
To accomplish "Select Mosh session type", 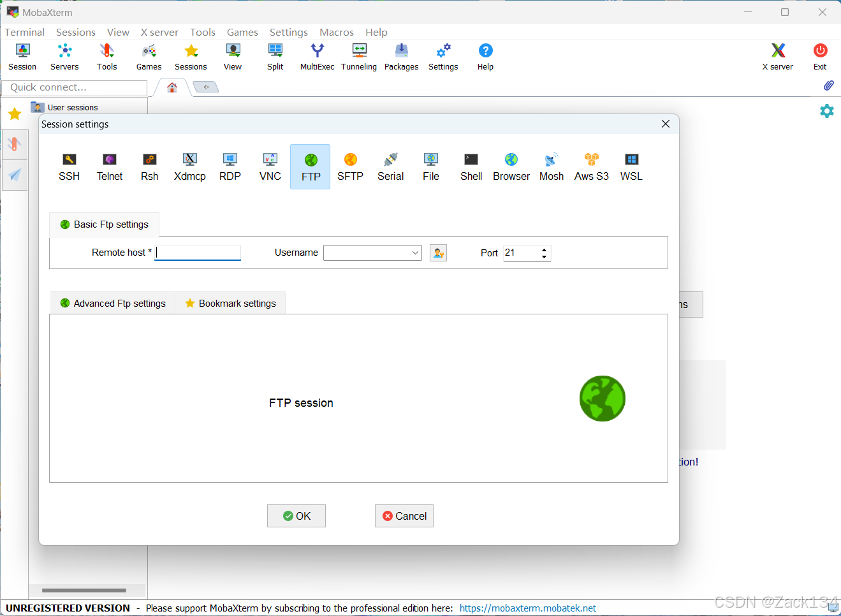I will [x=552, y=167].
